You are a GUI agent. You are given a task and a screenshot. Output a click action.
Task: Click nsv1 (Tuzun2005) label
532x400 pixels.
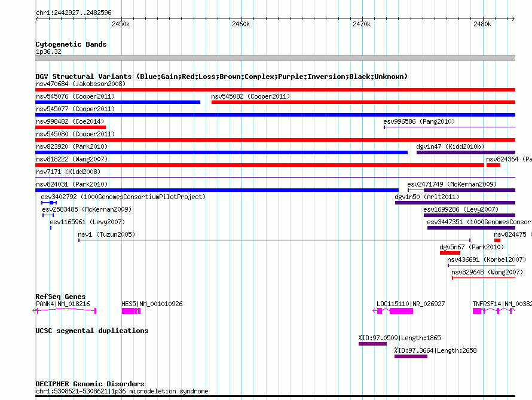pyautogui.click(x=106, y=234)
